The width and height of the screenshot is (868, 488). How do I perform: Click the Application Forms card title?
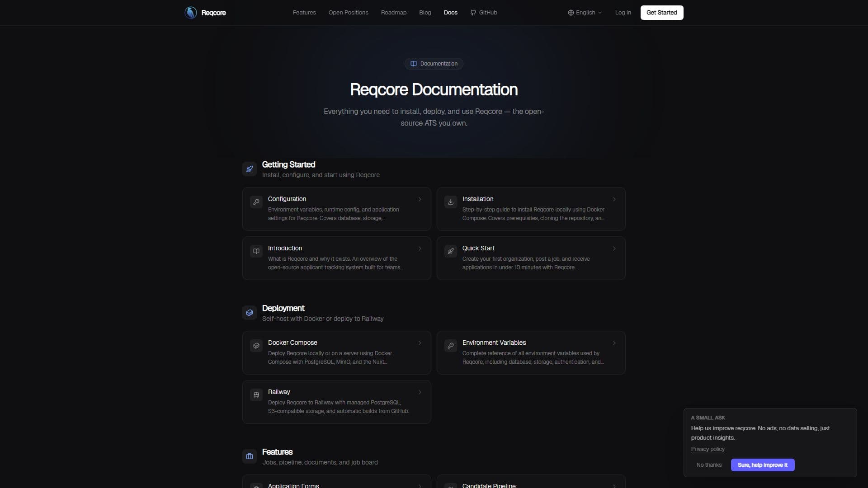point(293,485)
